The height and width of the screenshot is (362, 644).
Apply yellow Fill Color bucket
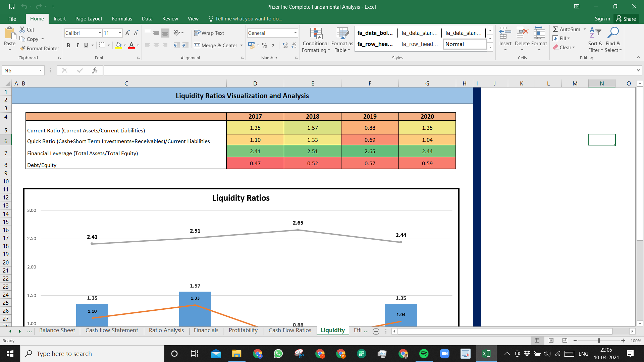pos(118,45)
